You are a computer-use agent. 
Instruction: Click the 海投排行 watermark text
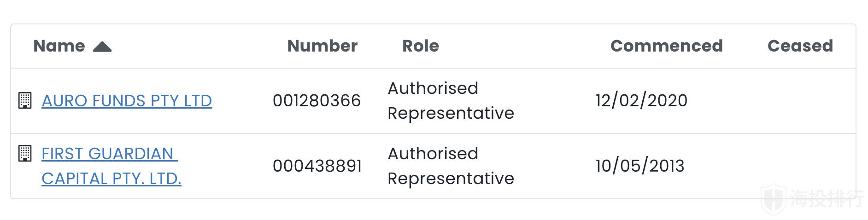pos(827,199)
